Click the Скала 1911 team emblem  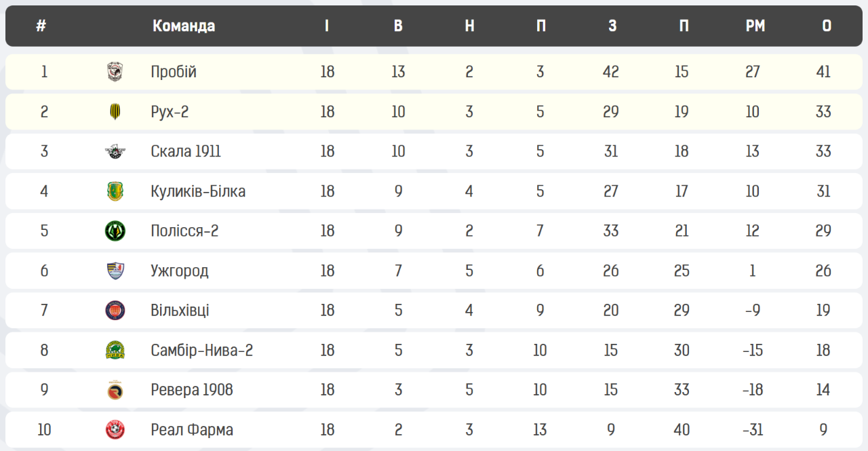(x=115, y=151)
